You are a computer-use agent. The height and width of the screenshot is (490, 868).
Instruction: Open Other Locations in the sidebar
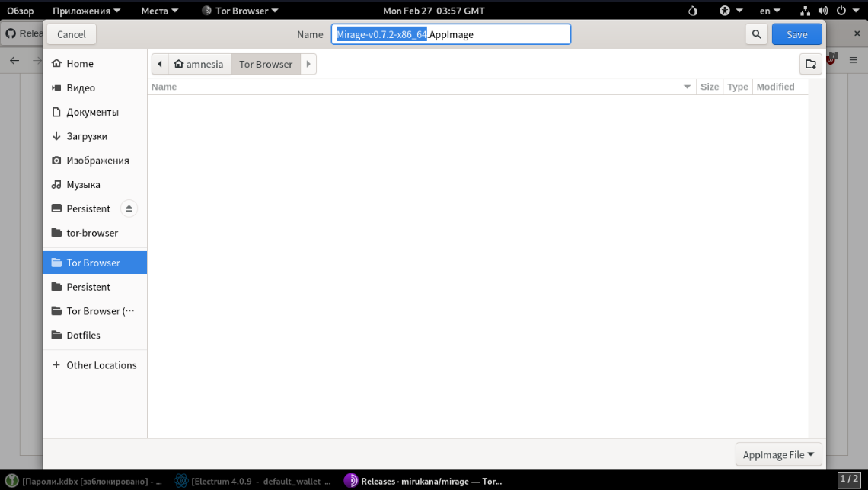tap(101, 365)
